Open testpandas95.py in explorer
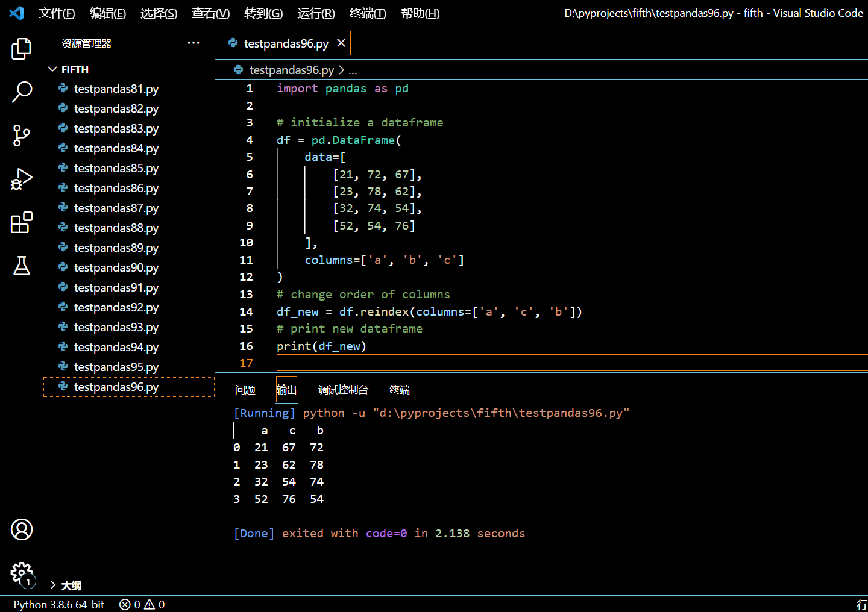Image resolution: width=868 pixels, height=612 pixels. pyautogui.click(x=129, y=367)
